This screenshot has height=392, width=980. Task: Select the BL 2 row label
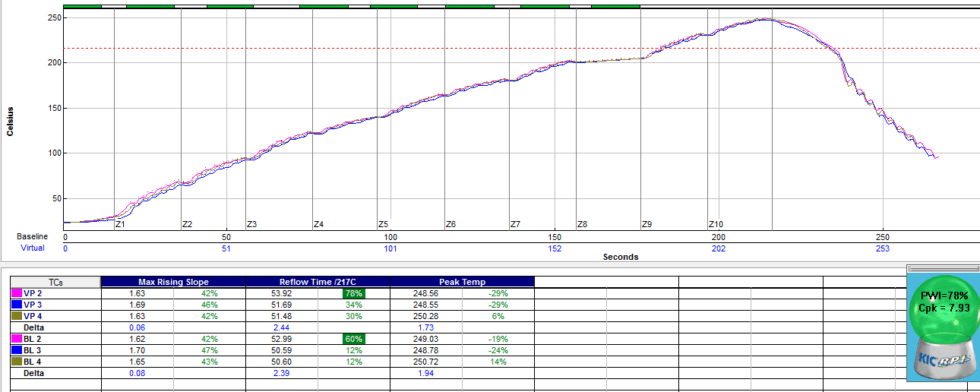32,339
